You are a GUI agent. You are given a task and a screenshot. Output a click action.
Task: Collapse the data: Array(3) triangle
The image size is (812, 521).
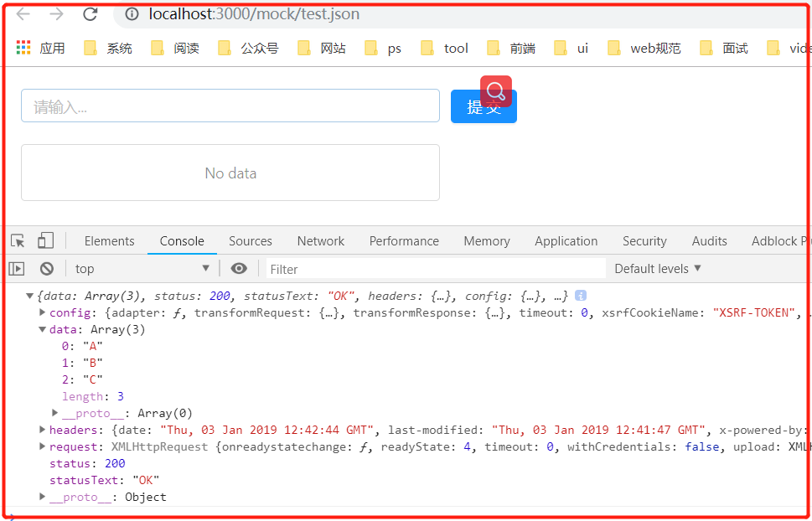43,329
